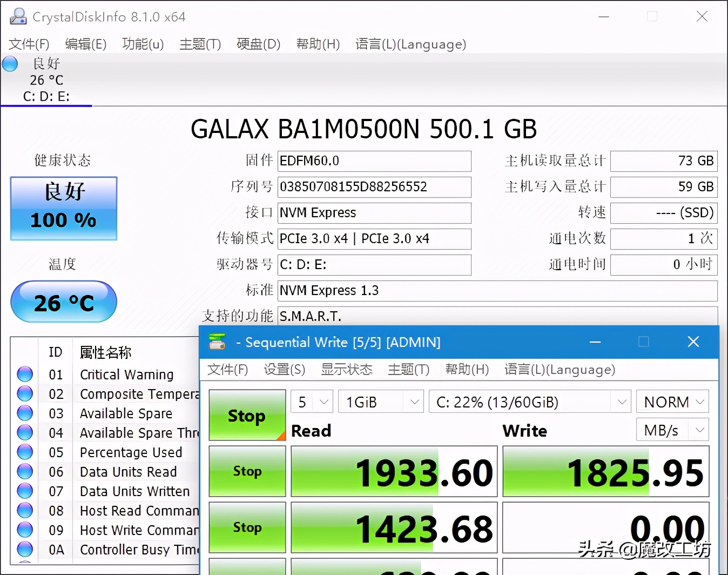Click the CrystalDiskInfo application icon in the title bar

(17, 16)
